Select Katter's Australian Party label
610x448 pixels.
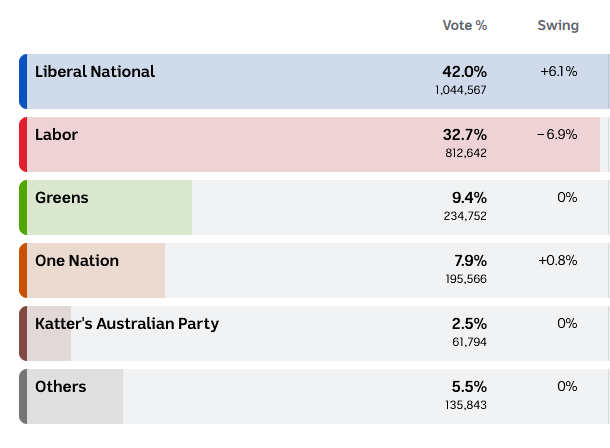(127, 324)
